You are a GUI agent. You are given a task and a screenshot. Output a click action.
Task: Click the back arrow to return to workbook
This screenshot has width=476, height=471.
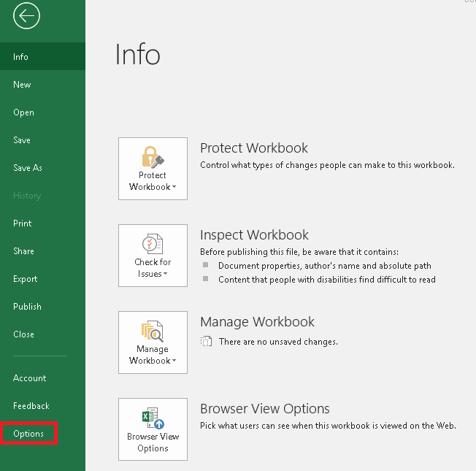pyautogui.click(x=26, y=16)
